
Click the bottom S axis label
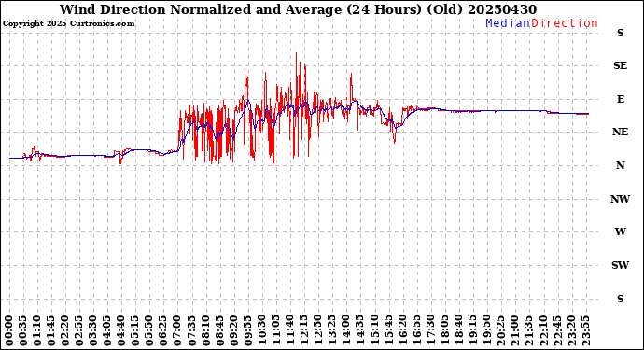620,299
